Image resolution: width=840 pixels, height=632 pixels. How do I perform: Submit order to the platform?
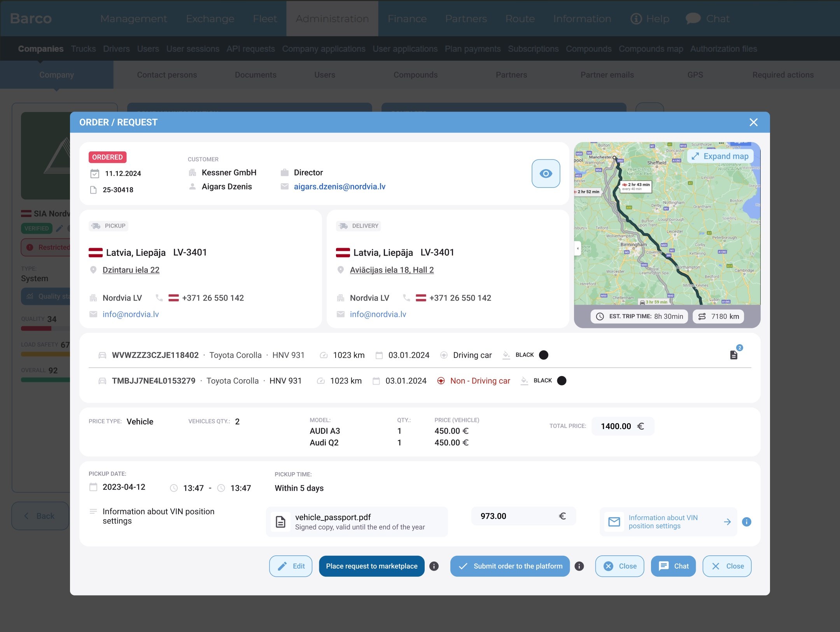coord(510,566)
